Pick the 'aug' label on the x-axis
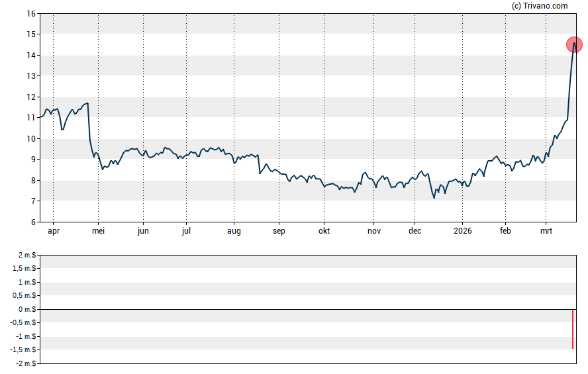The height and width of the screenshot is (374, 588). (234, 231)
